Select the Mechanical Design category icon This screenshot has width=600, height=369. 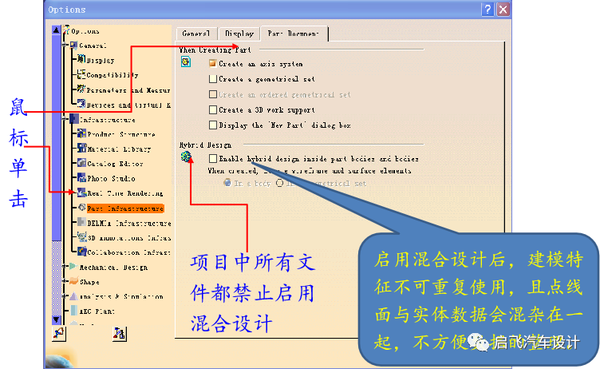(x=73, y=266)
